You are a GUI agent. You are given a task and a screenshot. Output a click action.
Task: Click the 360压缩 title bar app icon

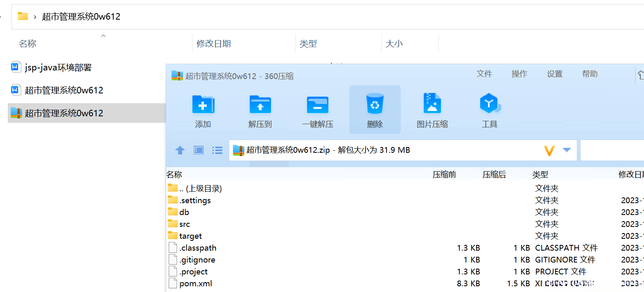tap(177, 75)
